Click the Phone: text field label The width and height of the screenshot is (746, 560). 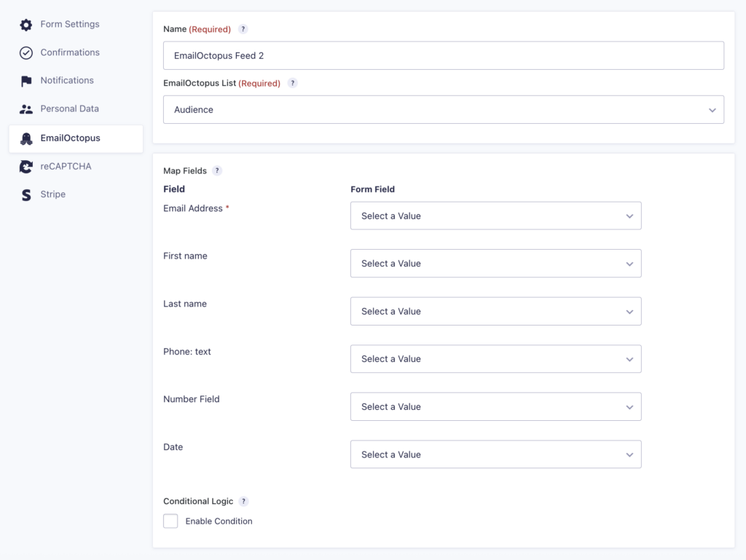pyautogui.click(x=187, y=352)
